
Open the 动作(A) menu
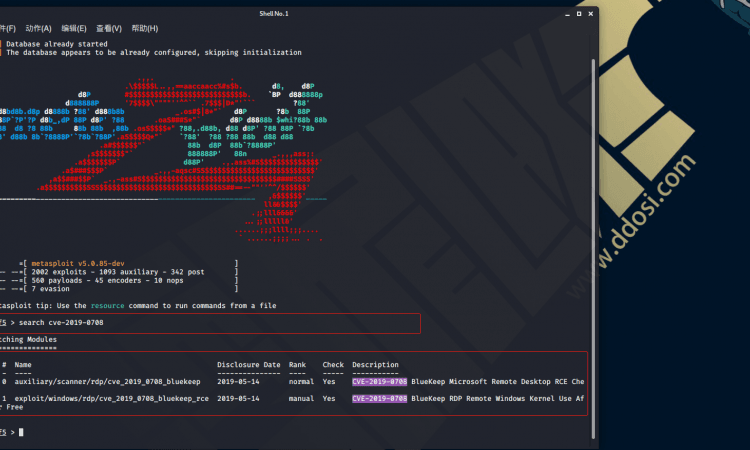coord(38,29)
